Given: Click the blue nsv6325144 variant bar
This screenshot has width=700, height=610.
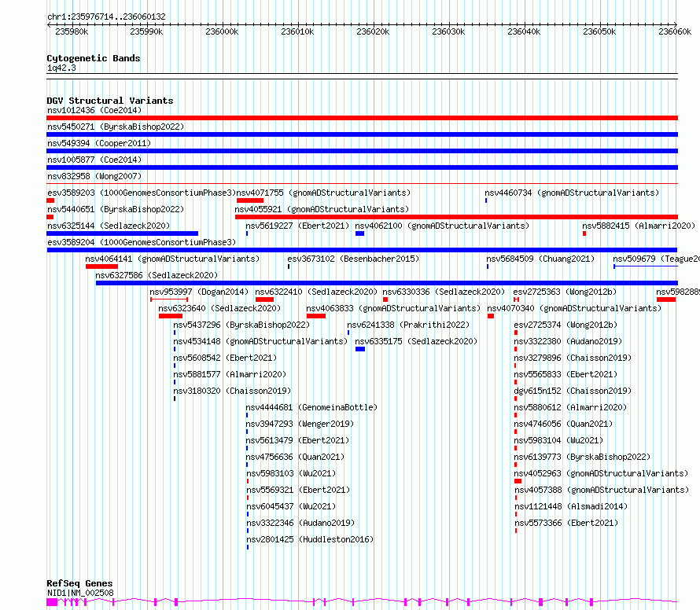Looking at the screenshot, I should tap(123, 233).
